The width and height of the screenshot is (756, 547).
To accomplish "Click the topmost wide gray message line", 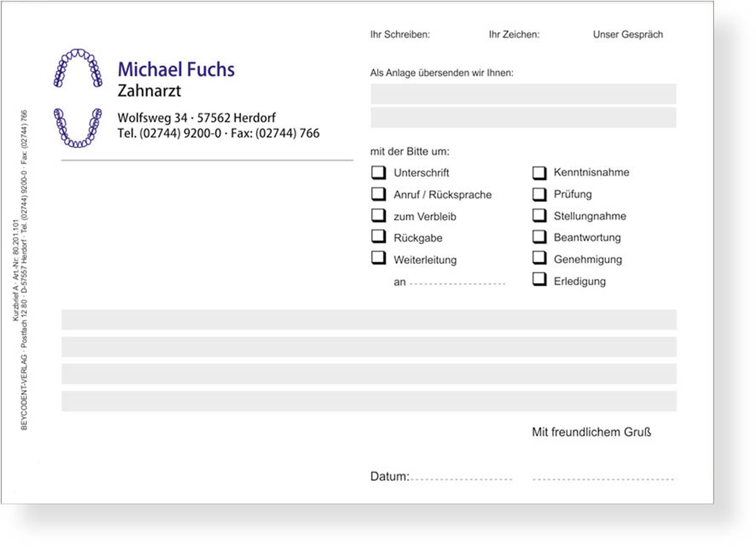I will pyautogui.click(x=368, y=319).
